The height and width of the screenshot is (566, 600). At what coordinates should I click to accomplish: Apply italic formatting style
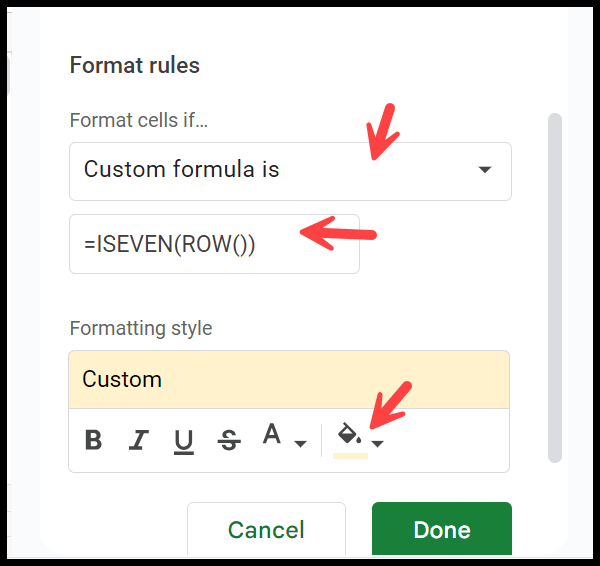(140, 440)
